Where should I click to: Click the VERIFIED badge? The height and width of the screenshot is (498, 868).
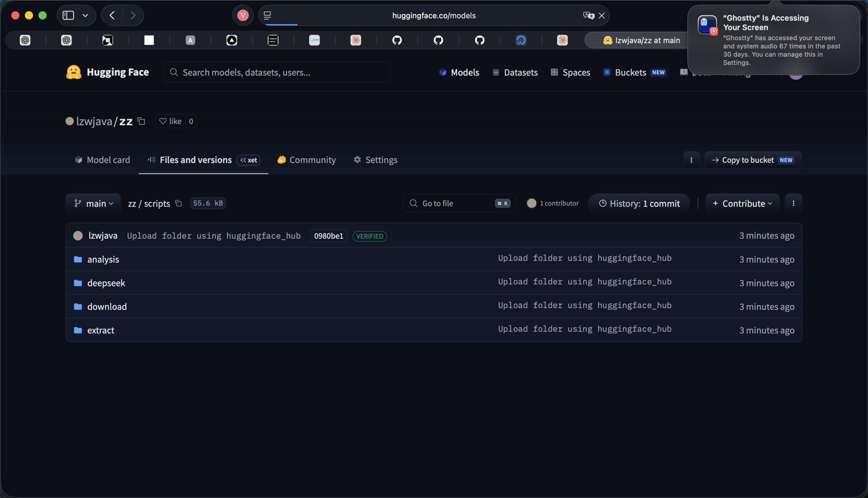pos(370,236)
